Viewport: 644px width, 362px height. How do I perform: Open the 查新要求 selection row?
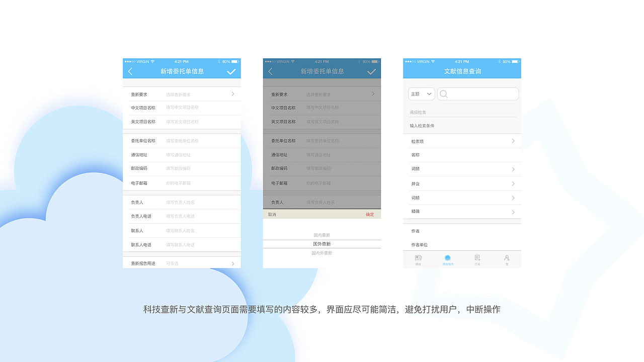pos(182,94)
